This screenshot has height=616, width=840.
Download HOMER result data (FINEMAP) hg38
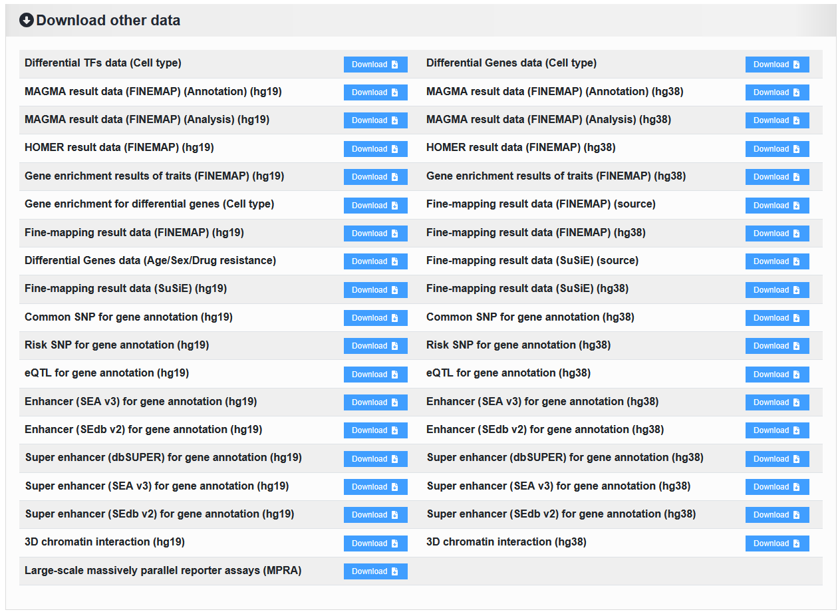(x=777, y=149)
